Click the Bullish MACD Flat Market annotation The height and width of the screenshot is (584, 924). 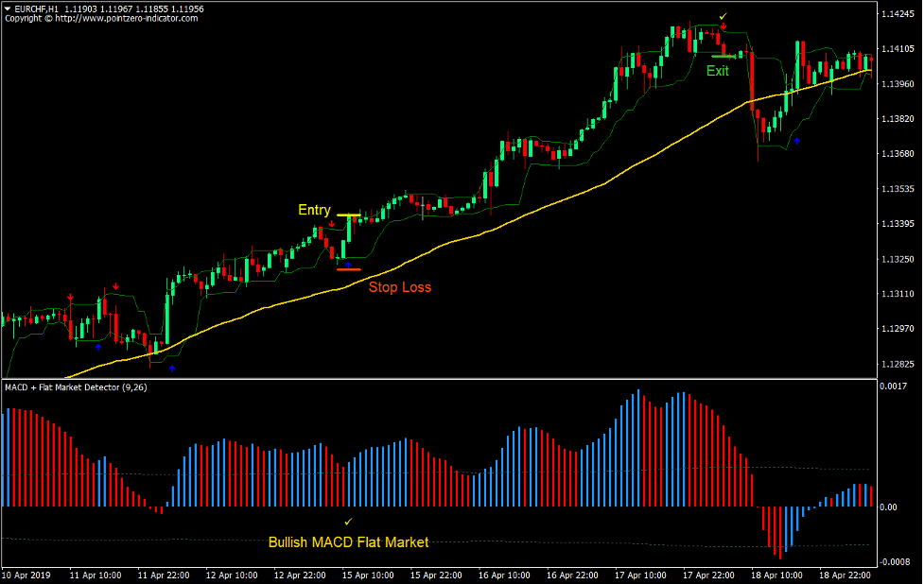pos(350,542)
